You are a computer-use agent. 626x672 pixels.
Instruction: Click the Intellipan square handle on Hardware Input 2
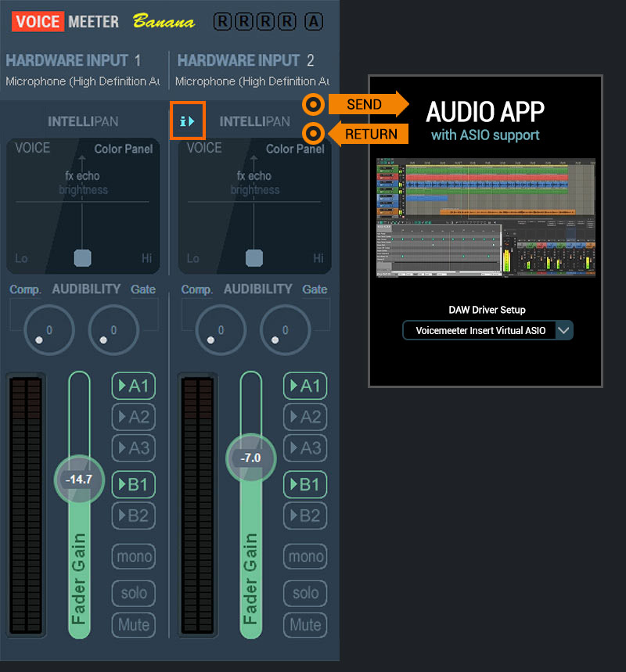pyautogui.click(x=254, y=258)
